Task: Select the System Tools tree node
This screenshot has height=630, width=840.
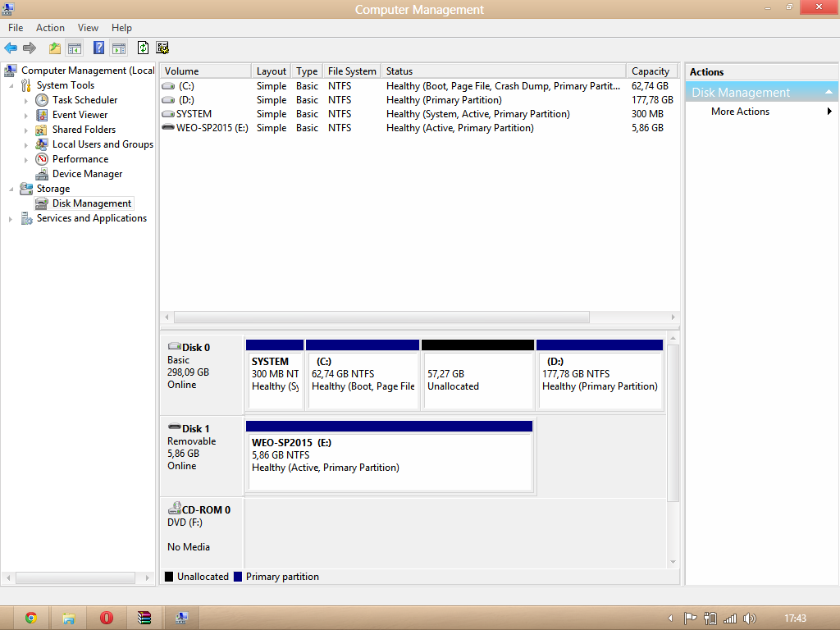Action: [66, 85]
